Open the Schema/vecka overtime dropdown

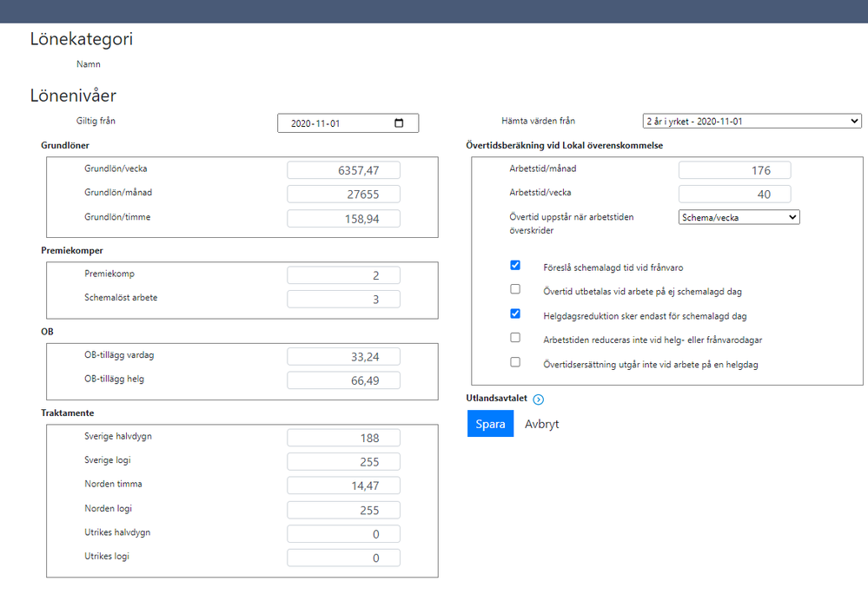(x=739, y=218)
